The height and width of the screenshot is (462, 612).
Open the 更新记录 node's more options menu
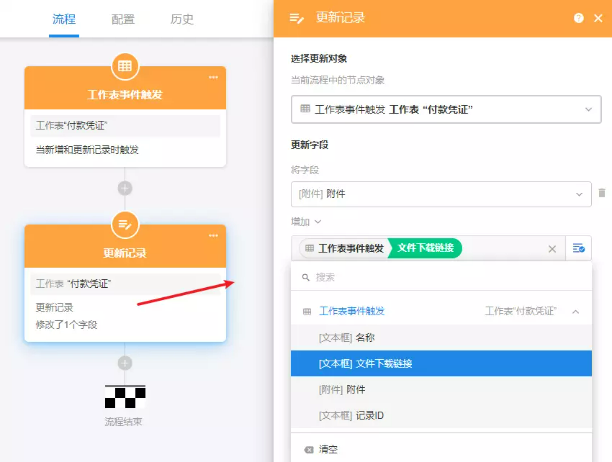(213, 236)
